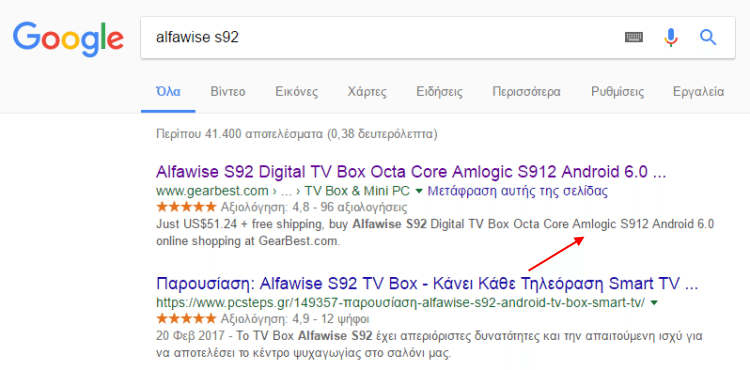Expand pcsteps result URL dropdown arrow
Image resolution: width=750 pixels, height=370 pixels.
pos(654,303)
